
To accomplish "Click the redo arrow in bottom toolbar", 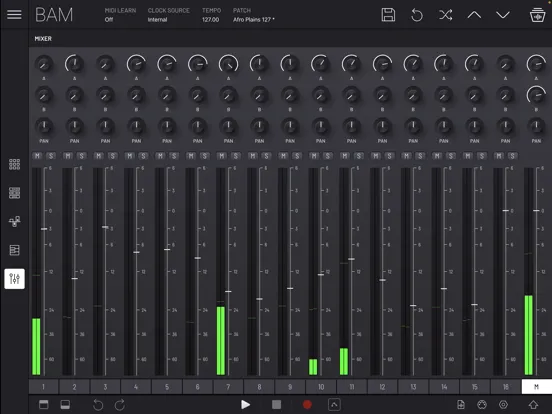I will pos(120,405).
